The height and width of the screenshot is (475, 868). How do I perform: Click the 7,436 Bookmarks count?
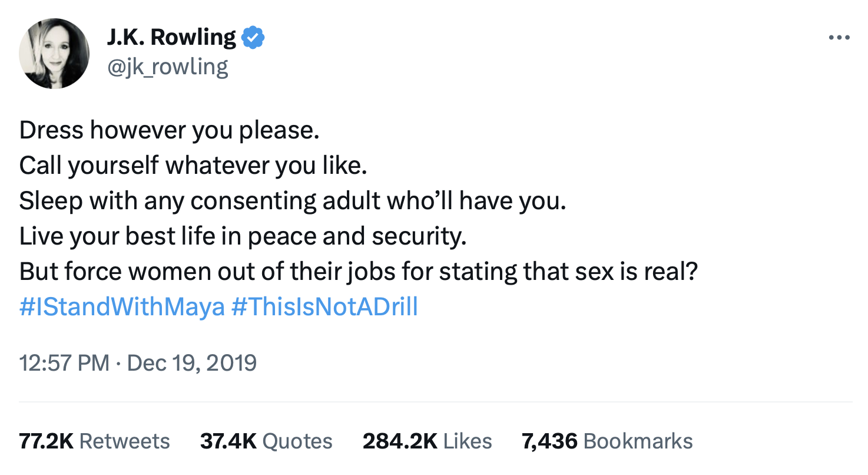(x=607, y=441)
